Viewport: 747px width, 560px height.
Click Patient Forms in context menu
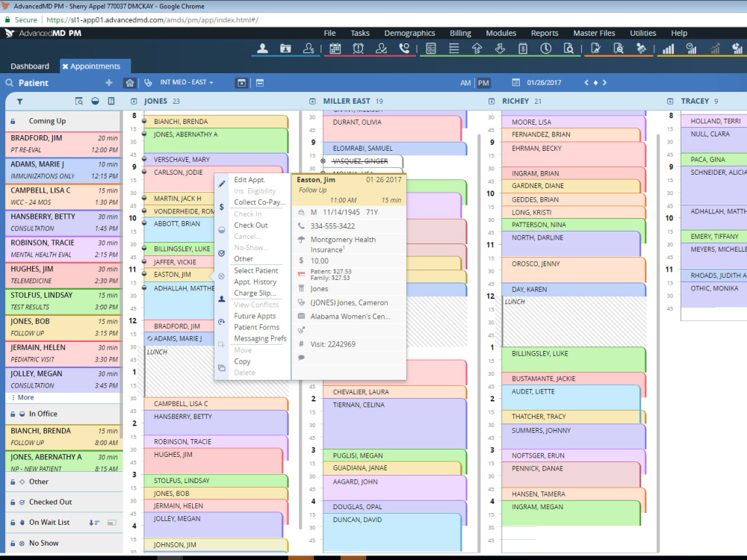tap(256, 328)
